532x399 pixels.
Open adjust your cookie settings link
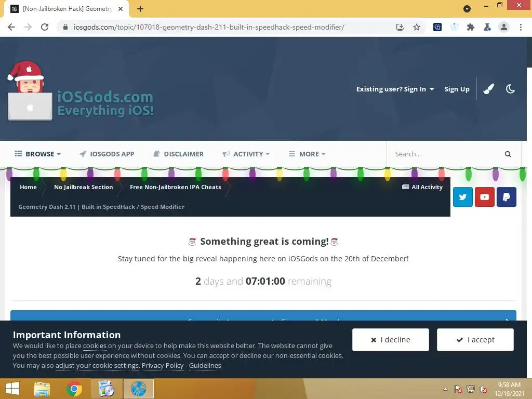[97, 365]
